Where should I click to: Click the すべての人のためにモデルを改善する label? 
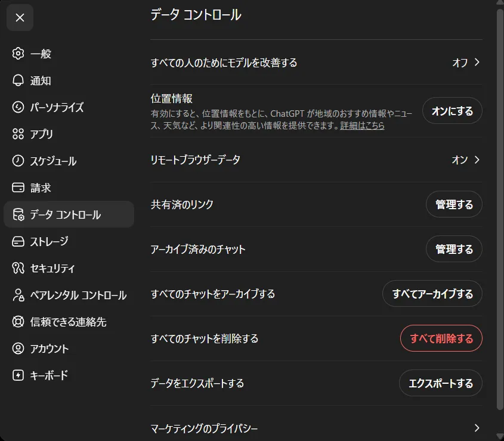pyautogui.click(x=224, y=63)
